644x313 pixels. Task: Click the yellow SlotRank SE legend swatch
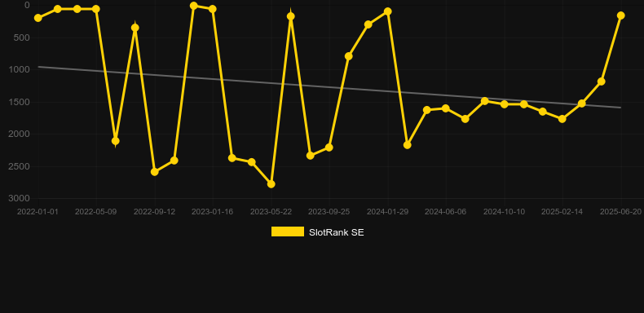click(x=288, y=231)
